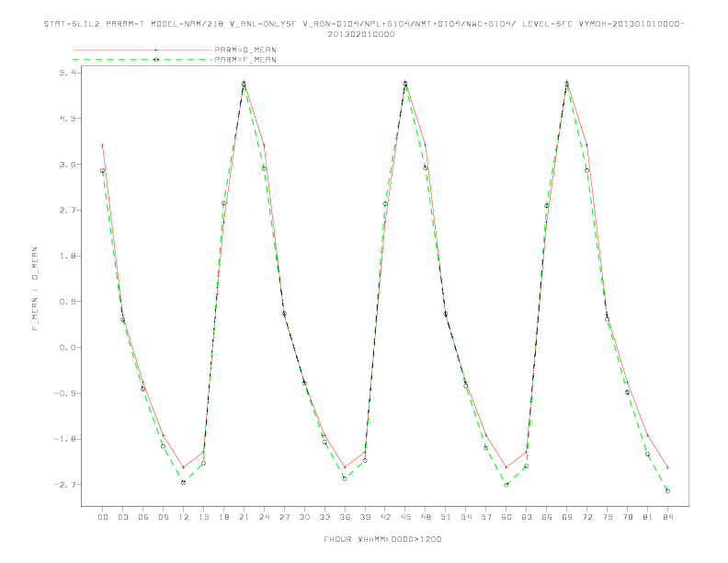Image resolution: width=728 pixels, height=563 pixels.
Task: Click x-axis forecast hour 18
Action: pyautogui.click(x=223, y=517)
